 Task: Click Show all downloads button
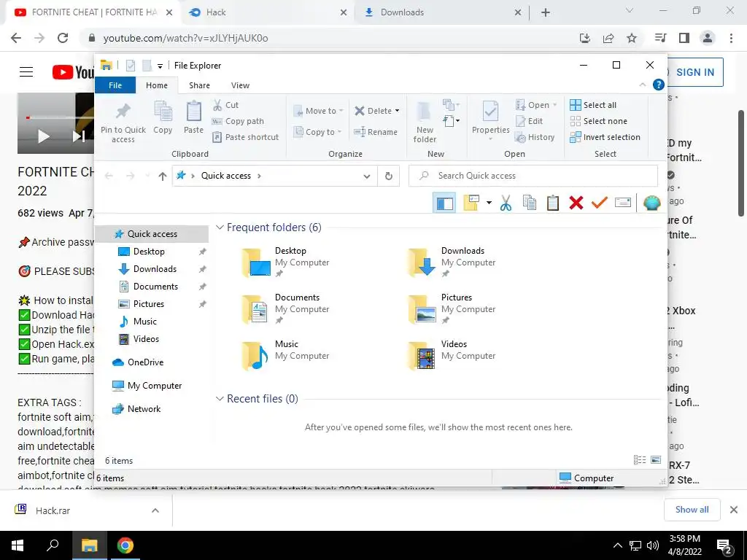[692, 510]
